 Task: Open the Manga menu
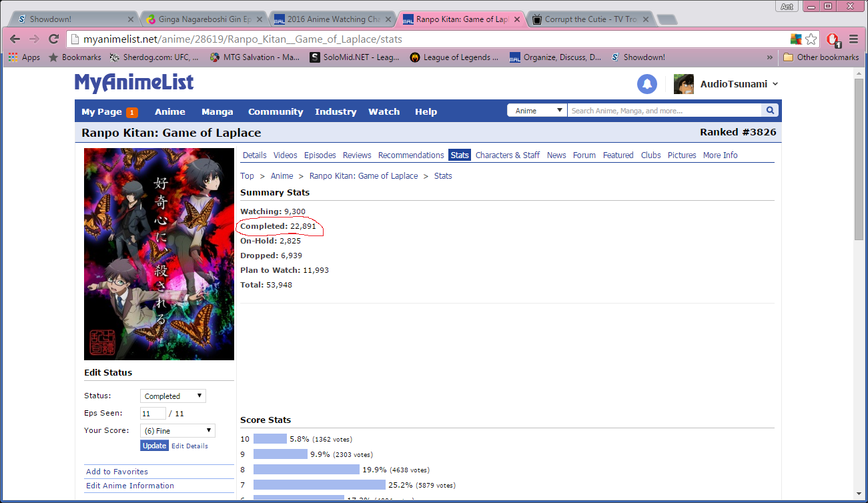(x=218, y=112)
